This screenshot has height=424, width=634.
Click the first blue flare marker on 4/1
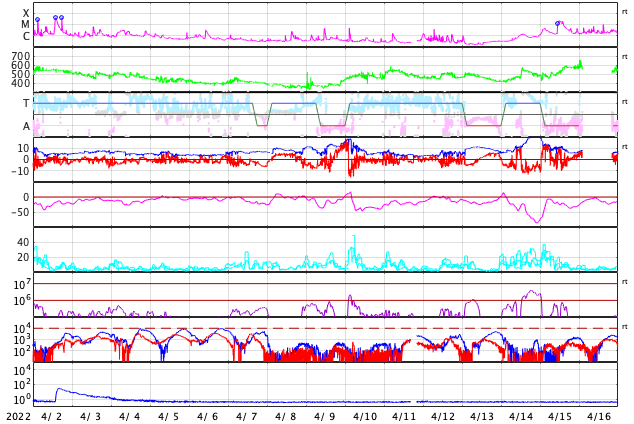tap(38, 19)
